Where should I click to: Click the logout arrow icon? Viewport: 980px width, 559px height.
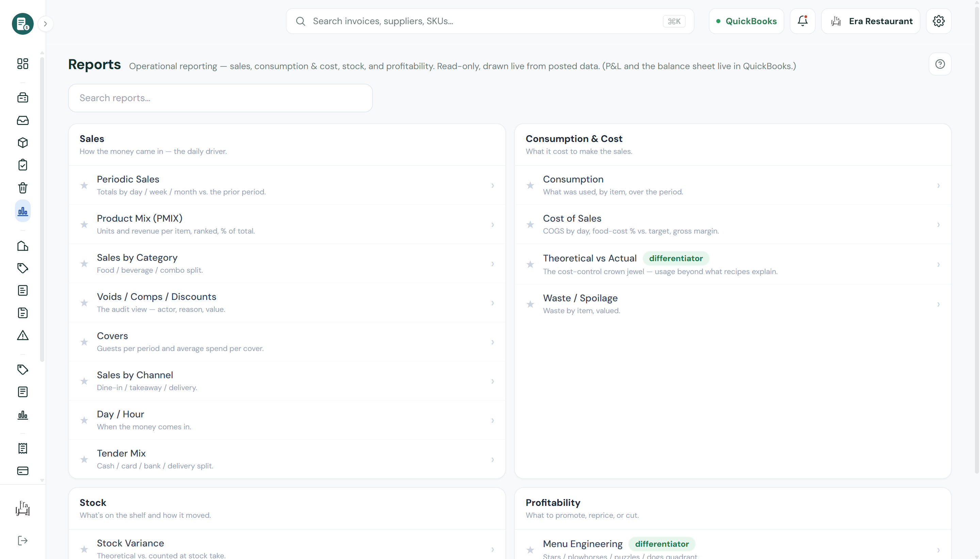tap(23, 541)
